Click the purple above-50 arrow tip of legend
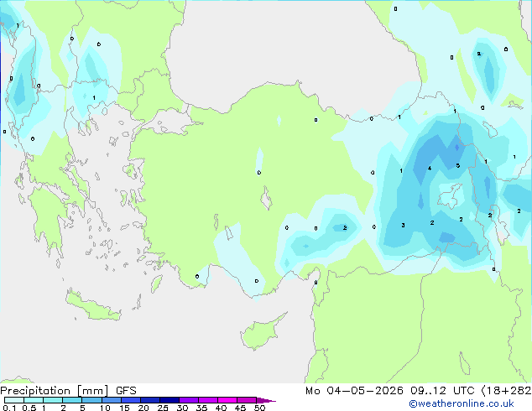 coord(266,400)
